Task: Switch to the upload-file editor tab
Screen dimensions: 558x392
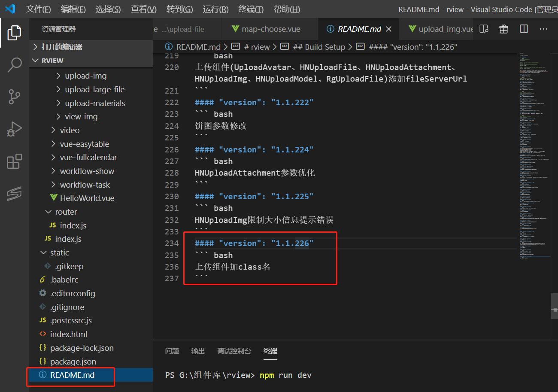Action: (x=187, y=29)
